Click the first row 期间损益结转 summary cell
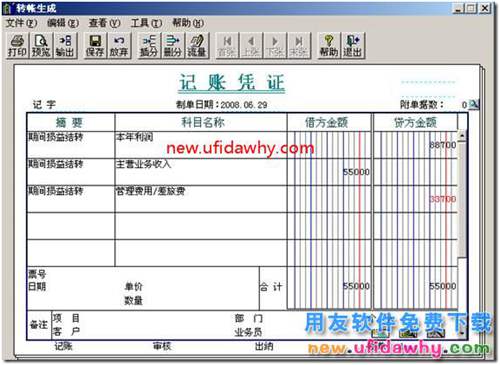The width and height of the screenshot is (500, 365). 71,145
